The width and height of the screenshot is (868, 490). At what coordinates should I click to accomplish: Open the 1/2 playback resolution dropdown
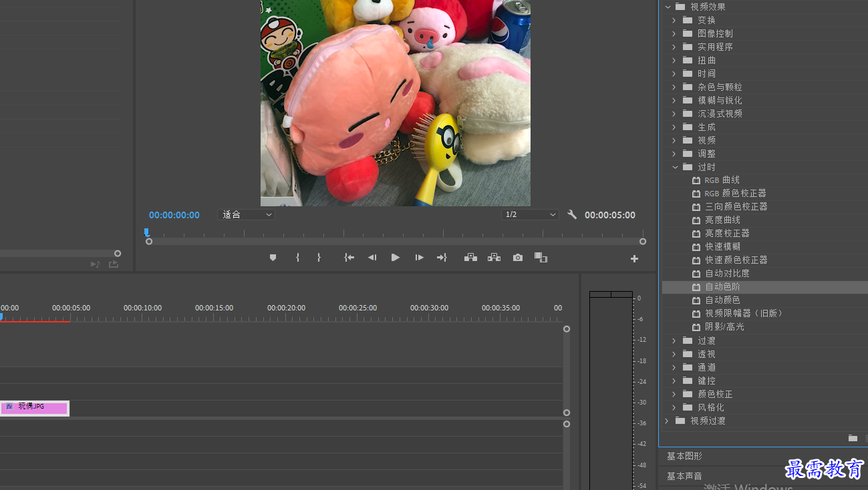click(x=530, y=214)
